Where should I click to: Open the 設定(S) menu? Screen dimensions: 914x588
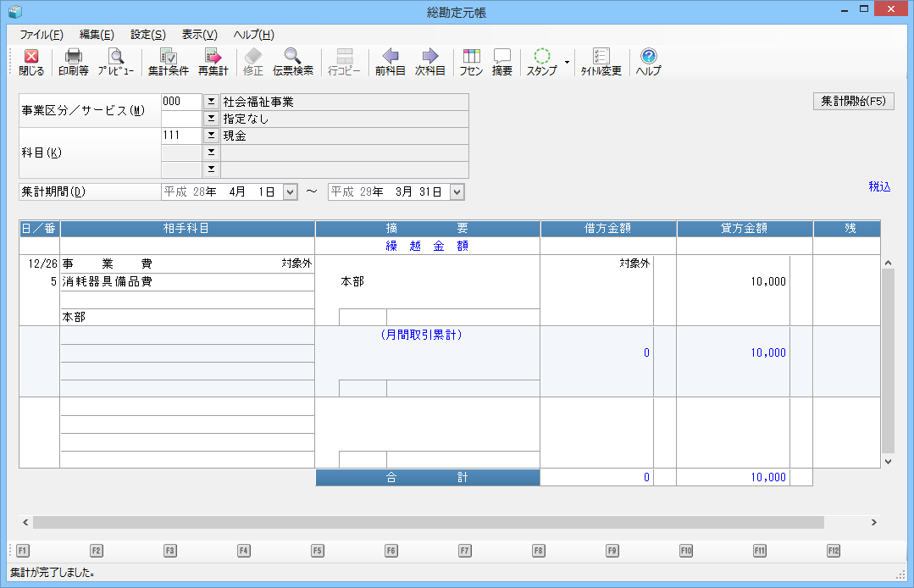click(x=147, y=35)
